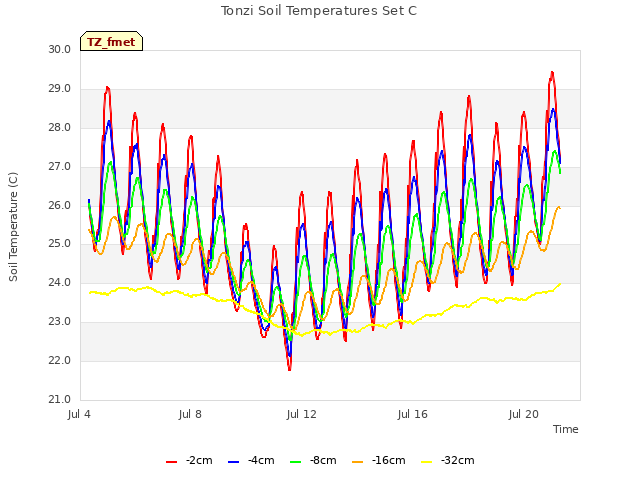640x480 pixels.
Task: Click the 29.0 y-axis tick label
Action: tap(60, 89)
